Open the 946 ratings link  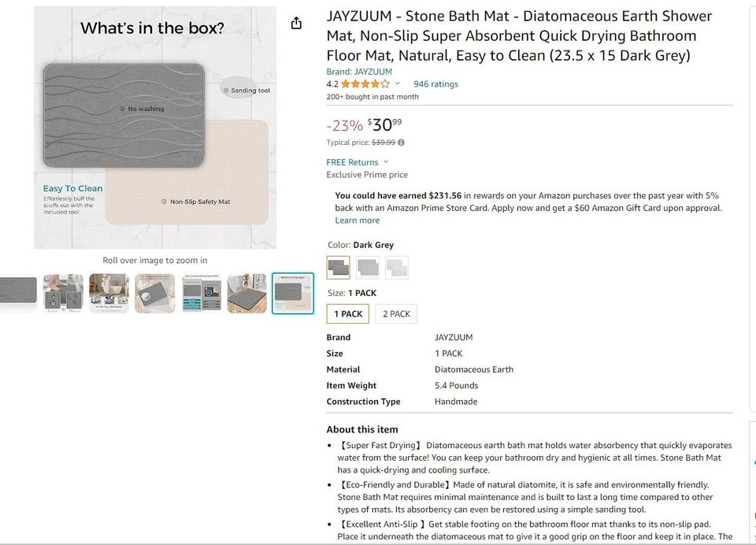pos(436,83)
